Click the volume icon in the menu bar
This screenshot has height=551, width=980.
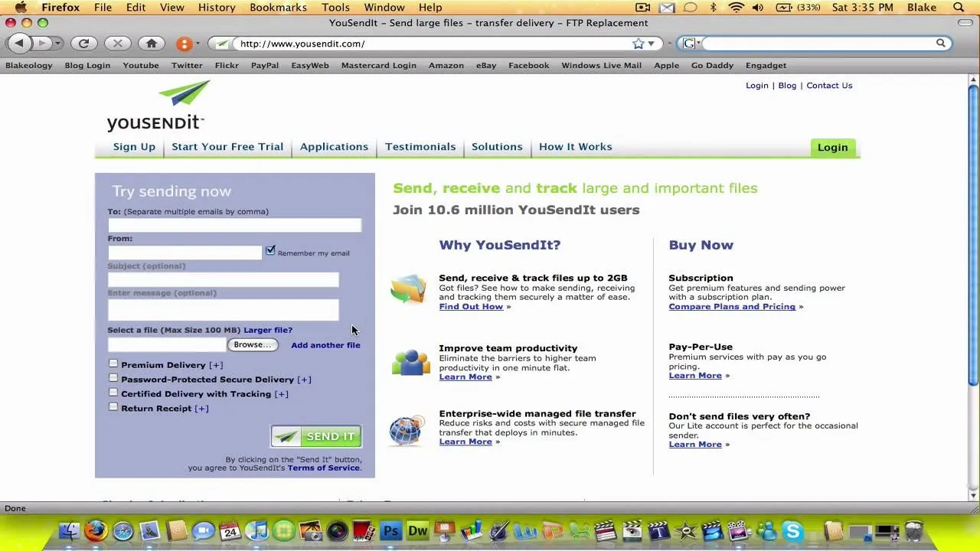(x=758, y=8)
